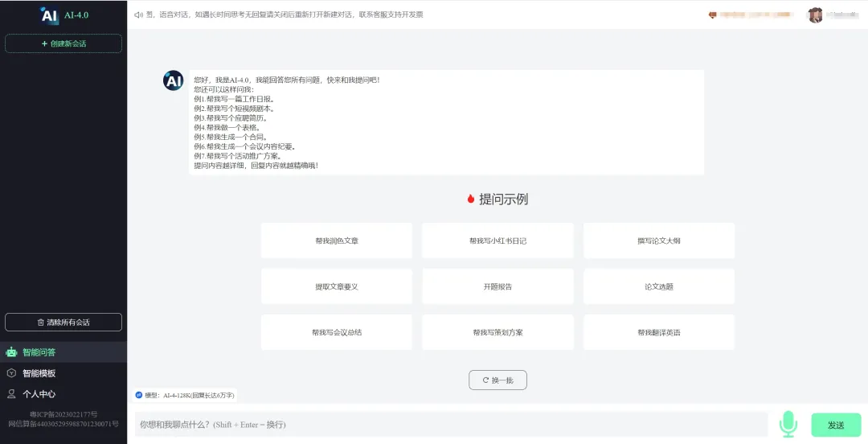Screen dimensions: 868x444
Task: Choose the 帮我写小红书日记 example prompt
Action: [x=497, y=240]
